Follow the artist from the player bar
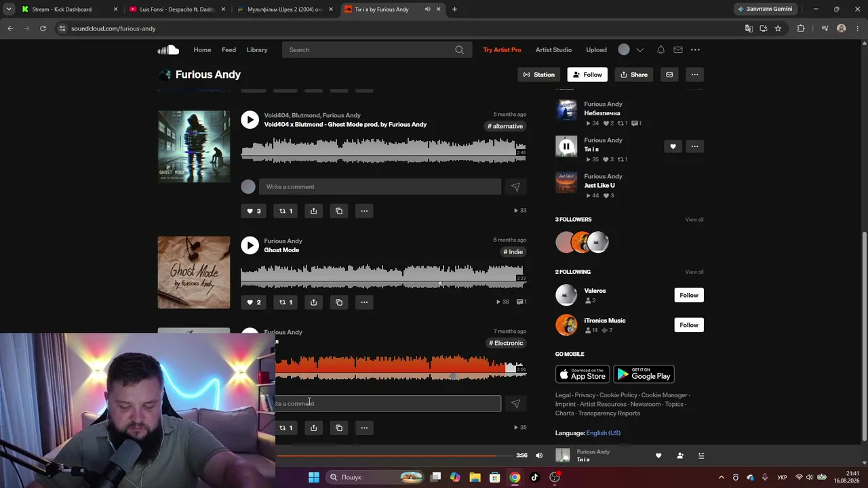The width and height of the screenshot is (868, 488). (x=680, y=455)
